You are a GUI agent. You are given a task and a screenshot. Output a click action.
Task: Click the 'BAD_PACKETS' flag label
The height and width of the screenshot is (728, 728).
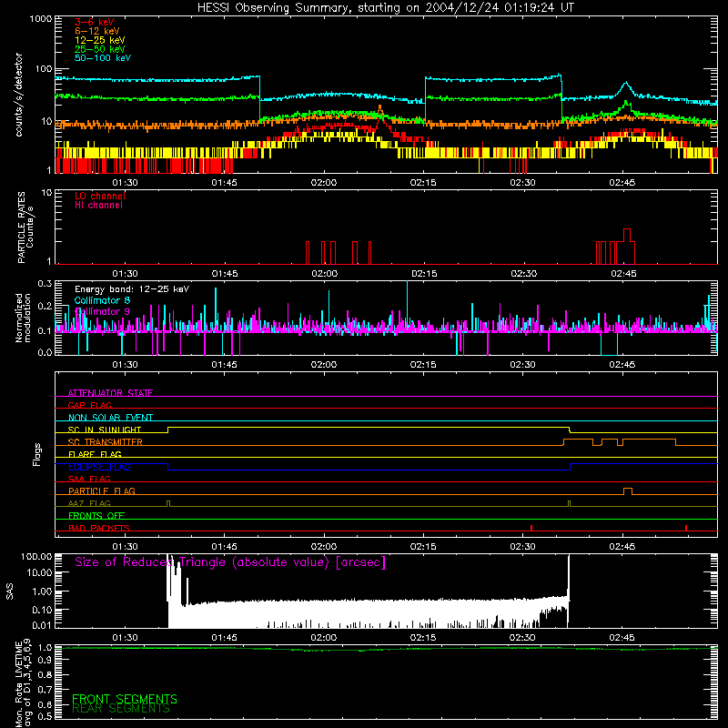pos(99,528)
